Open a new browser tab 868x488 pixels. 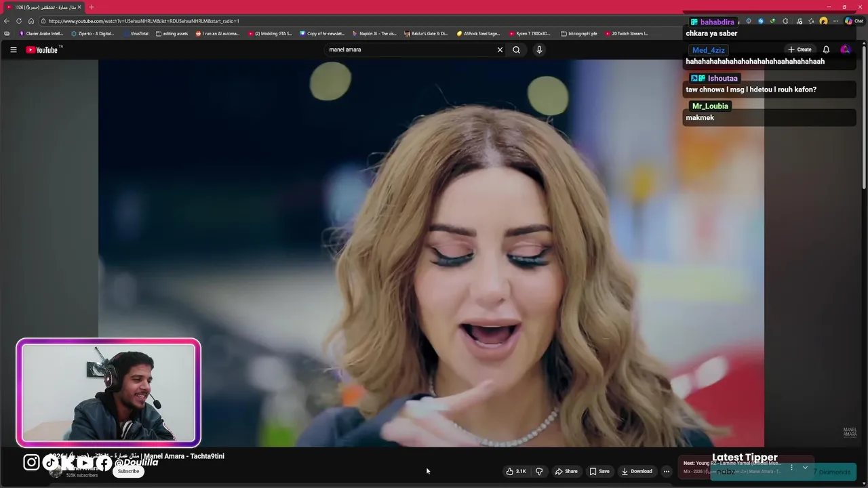(x=92, y=7)
